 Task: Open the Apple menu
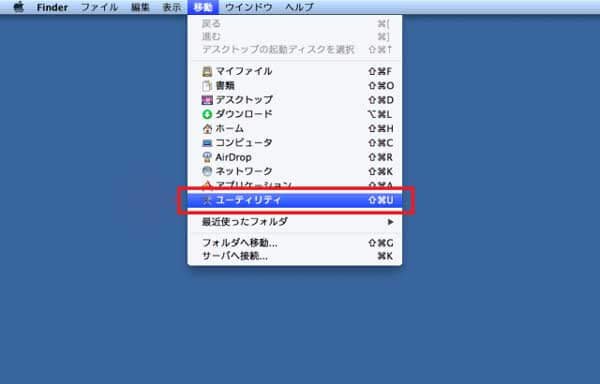point(18,7)
